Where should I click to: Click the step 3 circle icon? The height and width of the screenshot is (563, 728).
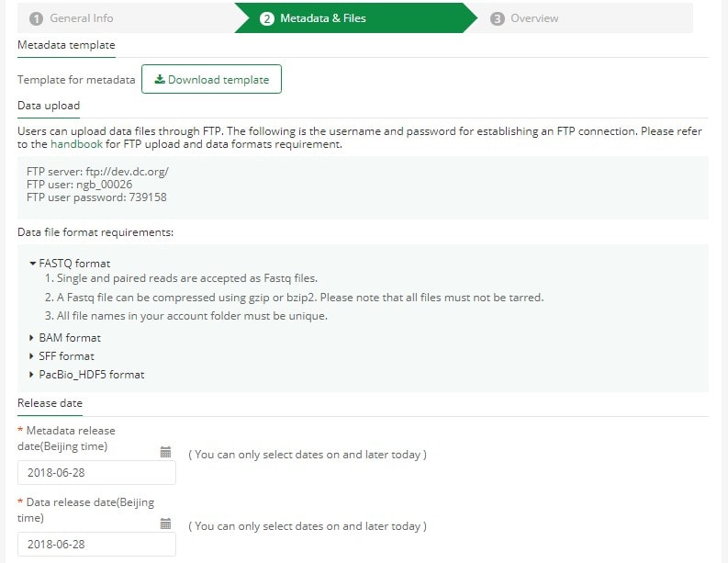pos(498,18)
